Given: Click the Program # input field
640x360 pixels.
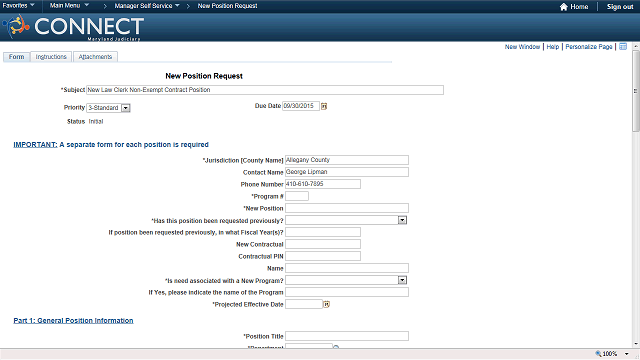Looking at the screenshot, I should [x=297, y=196].
